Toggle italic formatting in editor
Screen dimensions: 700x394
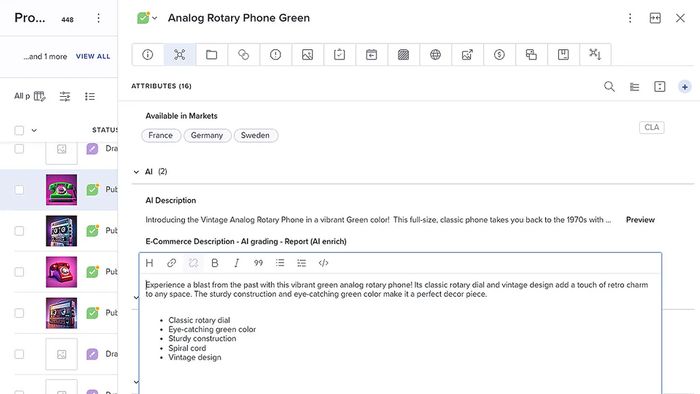(237, 263)
